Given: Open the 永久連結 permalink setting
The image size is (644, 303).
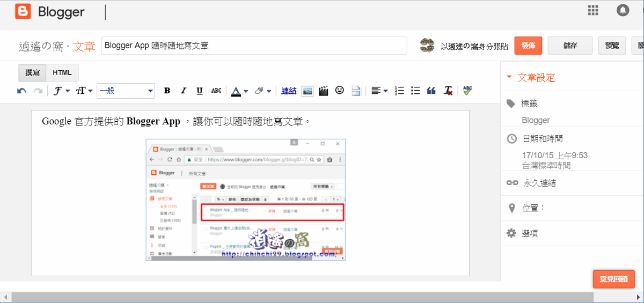Looking at the screenshot, I should [539, 183].
